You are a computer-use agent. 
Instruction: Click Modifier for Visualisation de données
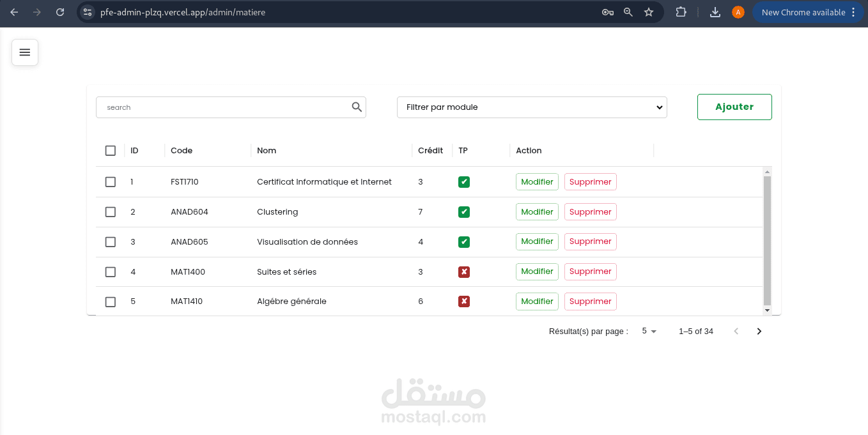pyautogui.click(x=537, y=241)
